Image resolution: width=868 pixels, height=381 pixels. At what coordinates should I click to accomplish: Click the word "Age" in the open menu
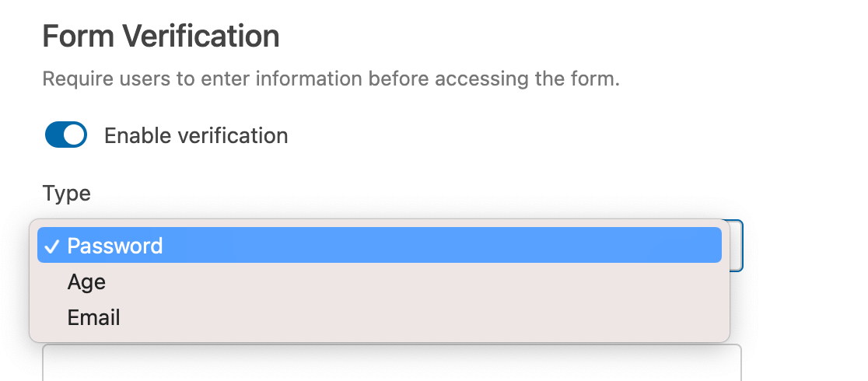coord(86,281)
